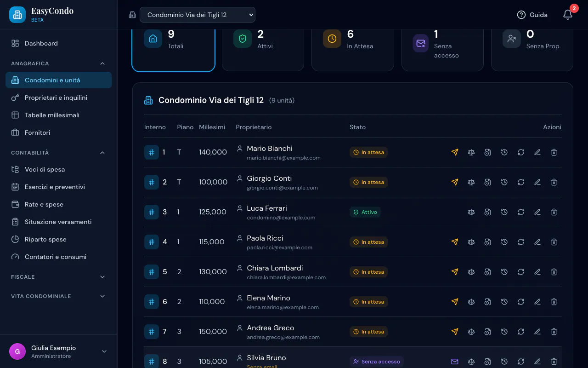Open the Guida help link

pos(532,15)
